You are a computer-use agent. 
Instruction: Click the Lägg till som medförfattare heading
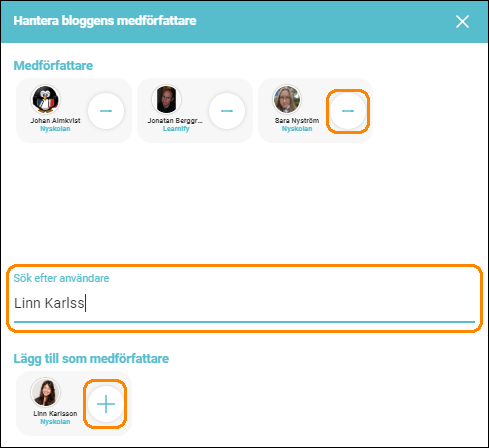pyautogui.click(x=91, y=359)
